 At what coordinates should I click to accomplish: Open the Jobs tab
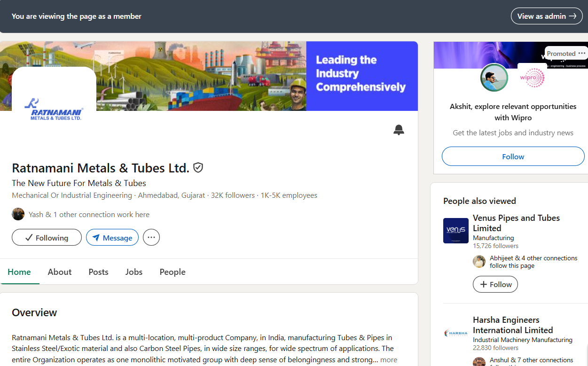pyautogui.click(x=134, y=272)
